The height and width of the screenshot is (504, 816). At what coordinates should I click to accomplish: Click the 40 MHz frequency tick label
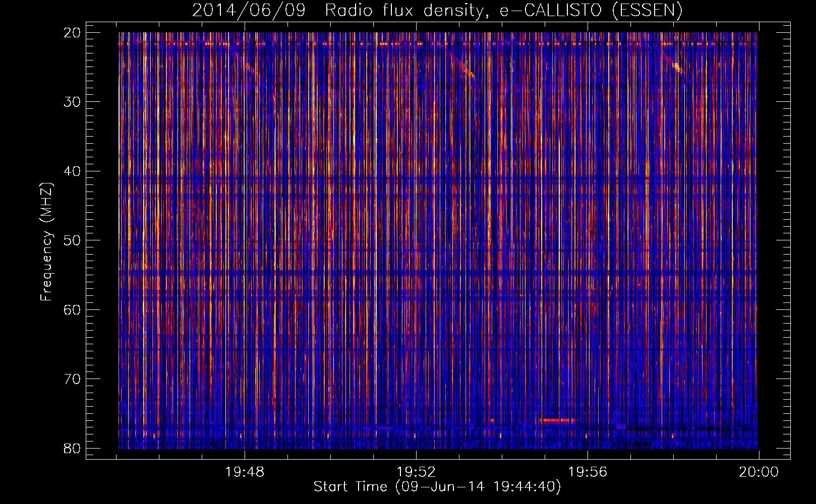(72, 171)
